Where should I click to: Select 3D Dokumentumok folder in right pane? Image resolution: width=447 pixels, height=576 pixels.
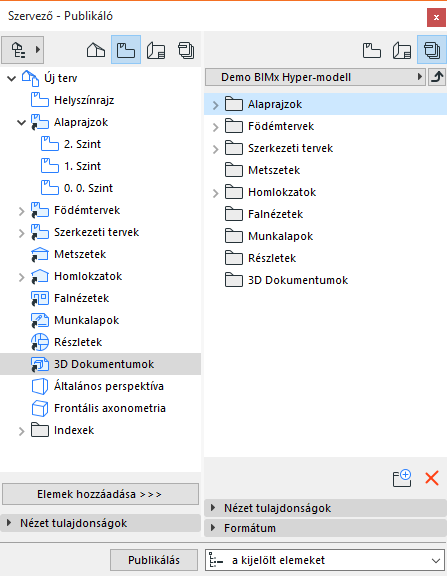tap(286, 281)
